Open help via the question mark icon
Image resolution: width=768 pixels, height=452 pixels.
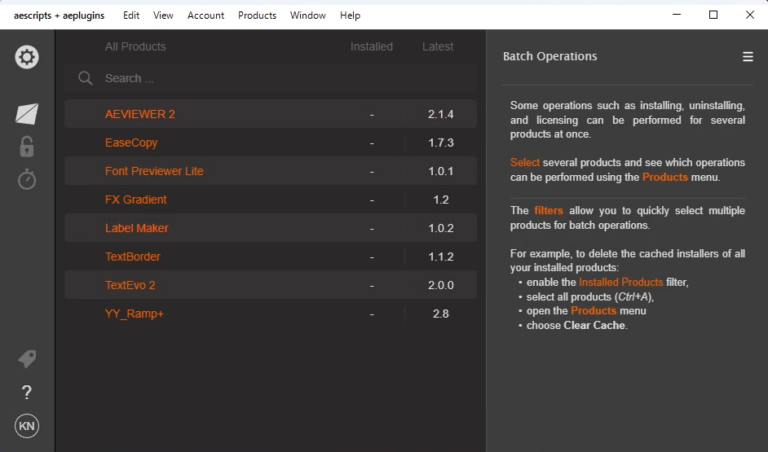click(x=27, y=392)
